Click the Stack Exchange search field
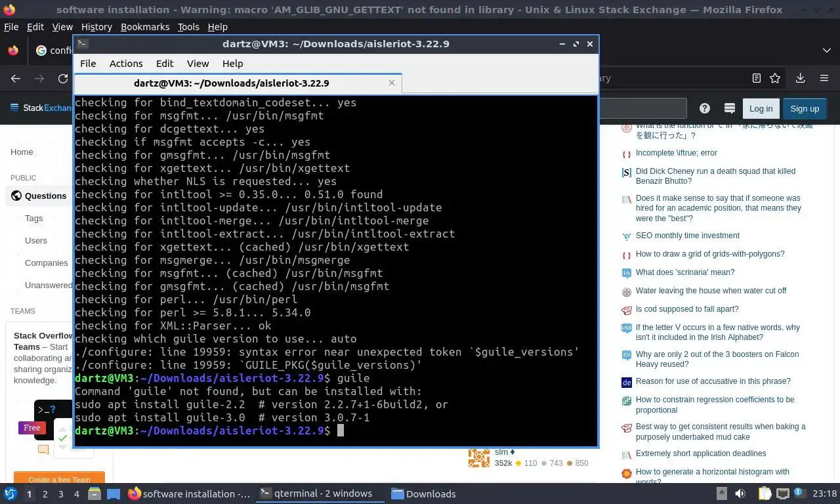The image size is (840, 504). click(x=643, y=108)
